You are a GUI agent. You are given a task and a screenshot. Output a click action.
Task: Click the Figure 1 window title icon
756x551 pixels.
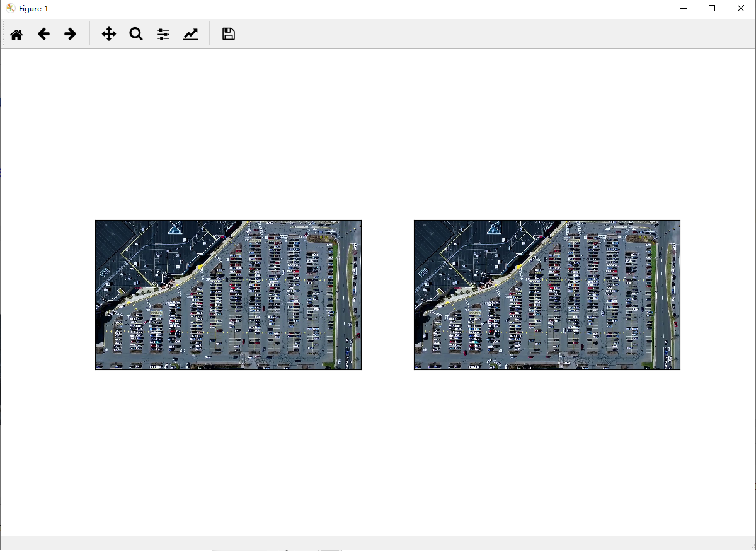click(x=10, y=8)
